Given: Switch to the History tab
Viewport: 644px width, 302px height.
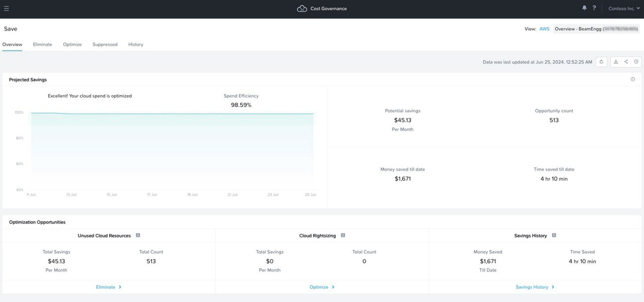Looking at the screenshot, I should (135, 44).
